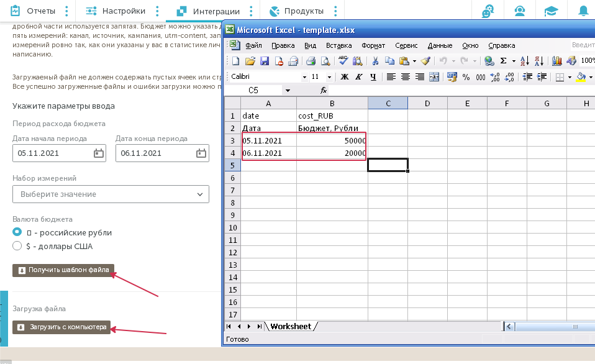Image resolution: width=595 pixels, height=364 pixels.
Task: Click the Save icon in Excel toolbar
Action: click(x=264, y=61)
